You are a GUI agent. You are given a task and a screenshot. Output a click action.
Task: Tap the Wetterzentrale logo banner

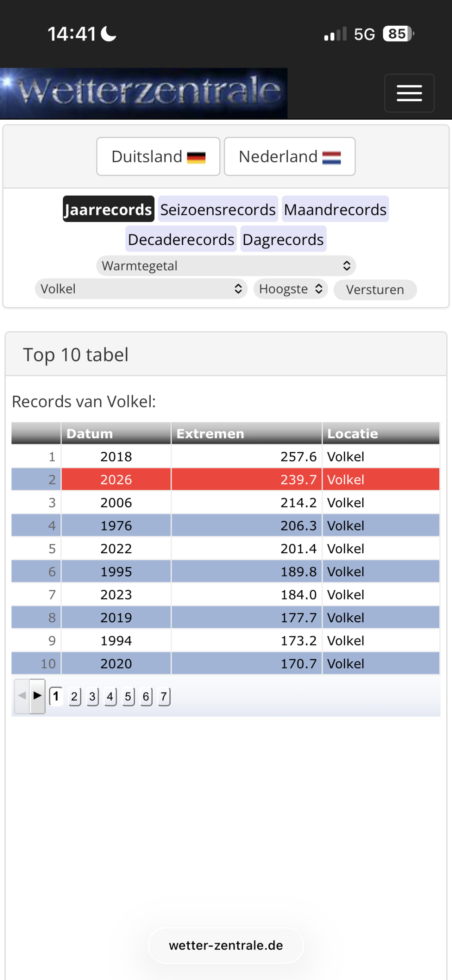point(144,93)
